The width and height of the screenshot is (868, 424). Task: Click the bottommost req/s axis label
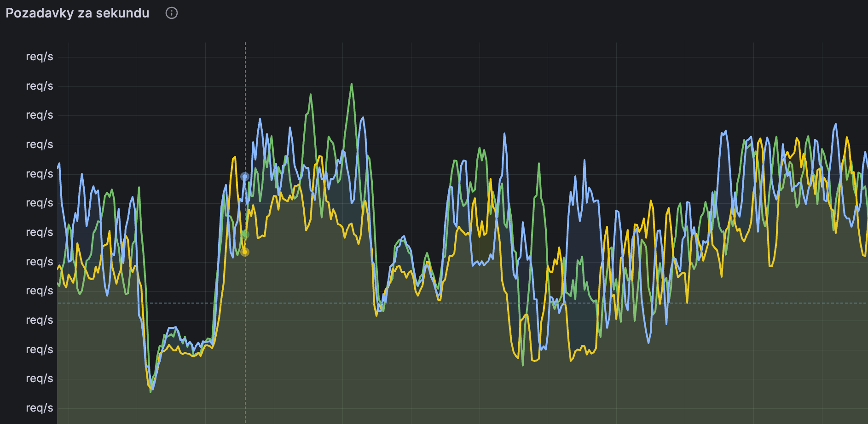coord(40,408)
